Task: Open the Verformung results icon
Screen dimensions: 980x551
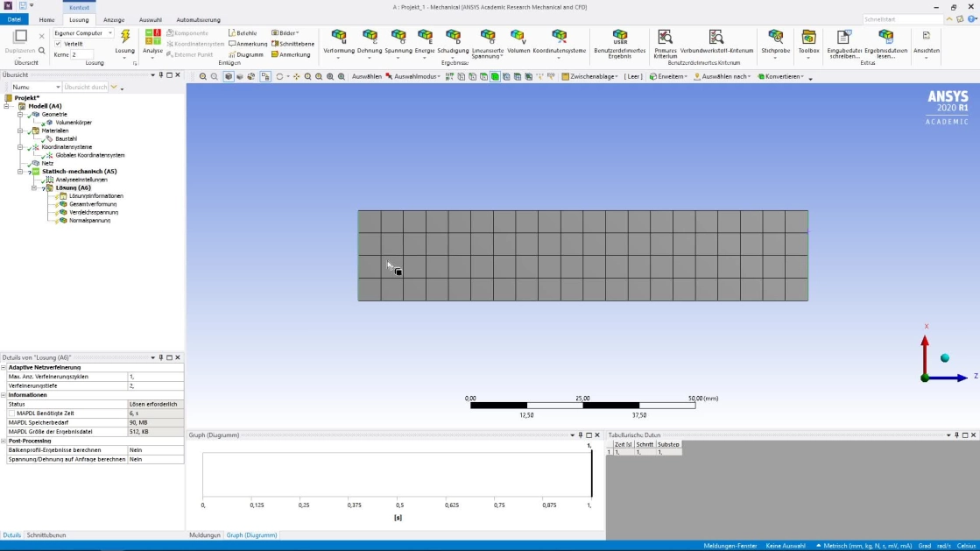Action: (x=339, y=37)
